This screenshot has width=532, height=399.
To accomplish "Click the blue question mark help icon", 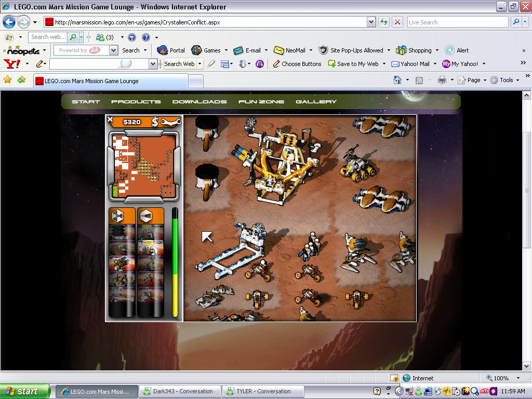I will (x=146, y=37).
